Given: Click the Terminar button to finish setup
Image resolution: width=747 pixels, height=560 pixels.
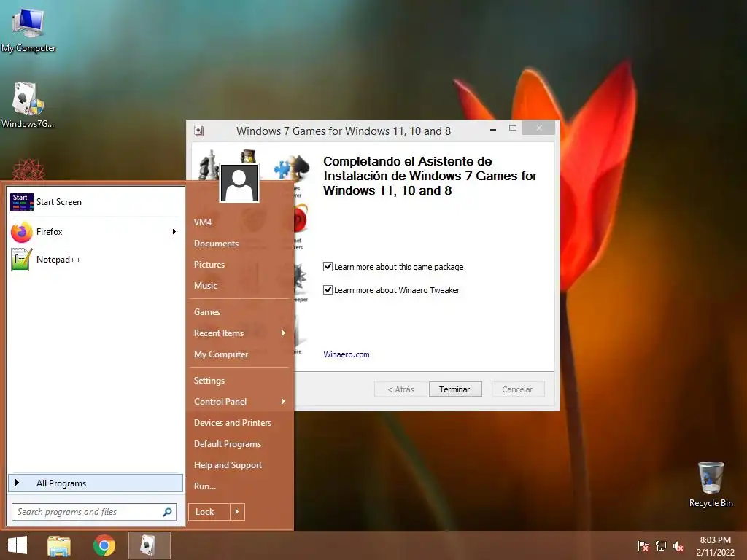Looking at the screenshot, I should pos(455,389).
